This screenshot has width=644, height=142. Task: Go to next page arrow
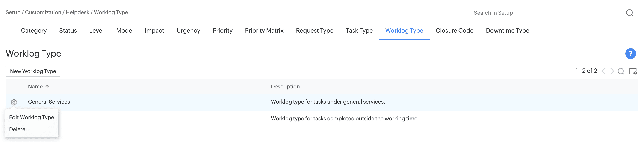(x=612, y=71)
